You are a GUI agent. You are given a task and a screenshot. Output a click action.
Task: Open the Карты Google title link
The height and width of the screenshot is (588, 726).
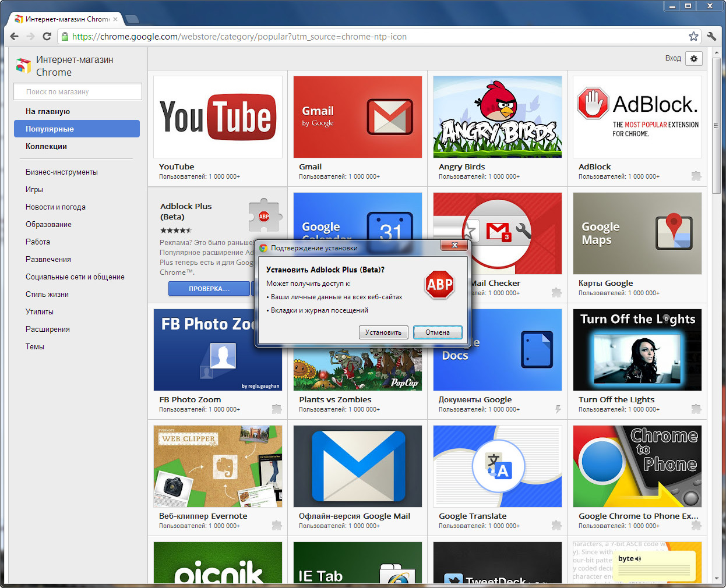605,283
